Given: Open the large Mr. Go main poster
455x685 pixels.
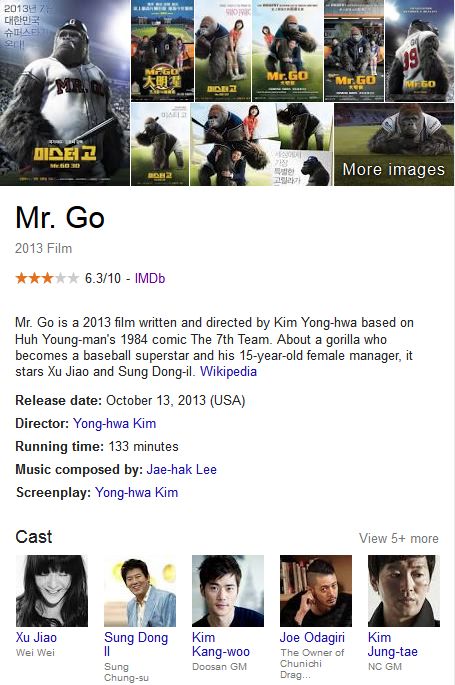Looking at the screenshot, I should pos(65,93).
